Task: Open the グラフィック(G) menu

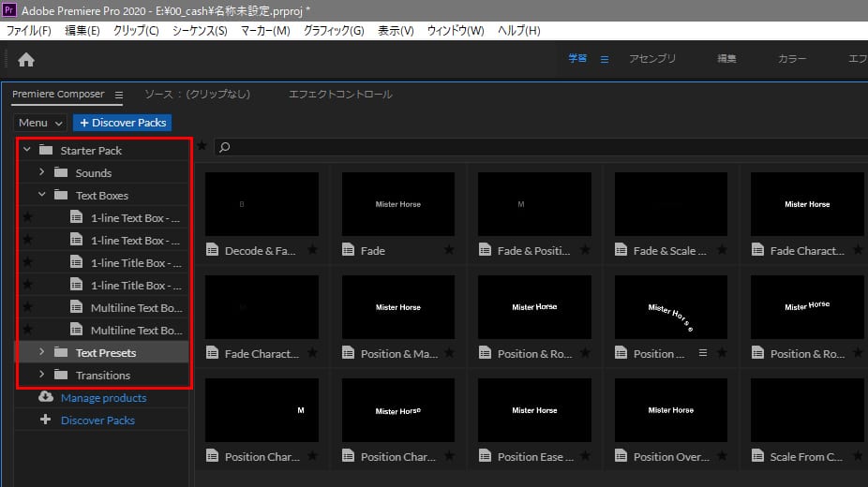Action: tap(334, 31)
